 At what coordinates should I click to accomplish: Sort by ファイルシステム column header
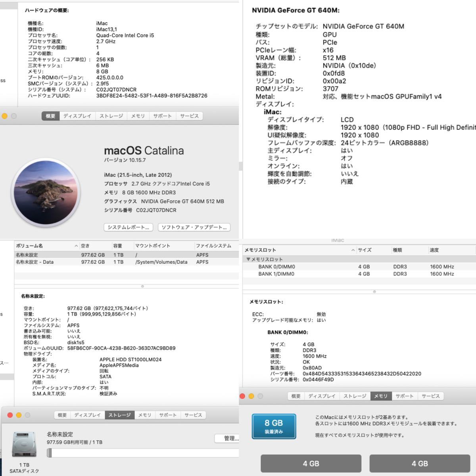216,246
